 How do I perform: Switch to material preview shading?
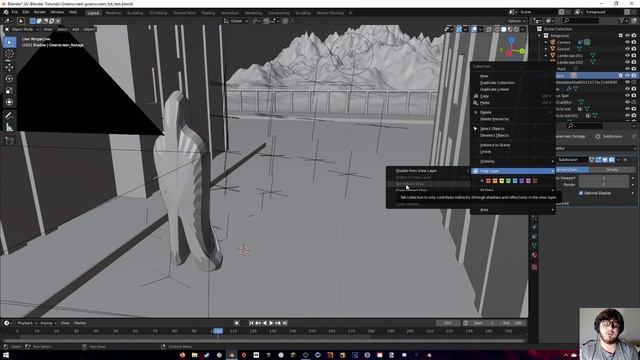point(510,29)
